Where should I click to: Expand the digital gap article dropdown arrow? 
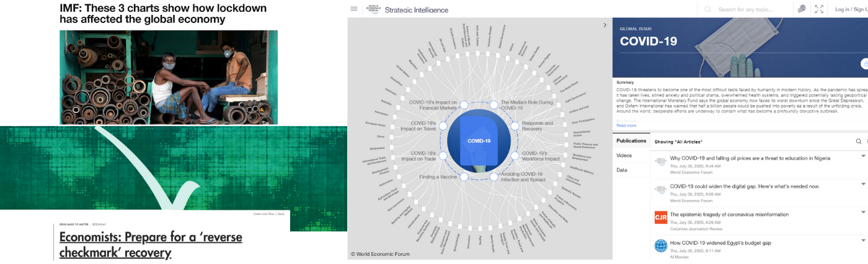(863, 184)
